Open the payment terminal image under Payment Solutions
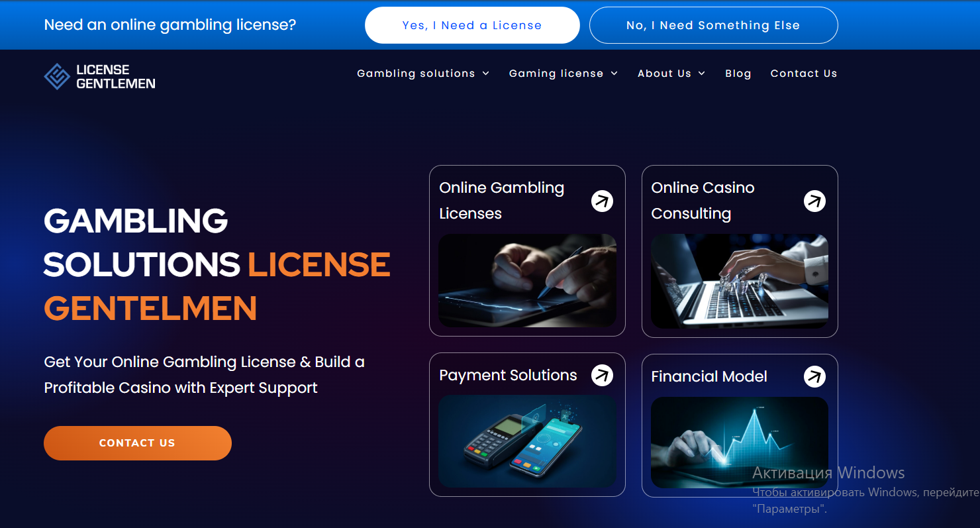 [x=527, y=441]
